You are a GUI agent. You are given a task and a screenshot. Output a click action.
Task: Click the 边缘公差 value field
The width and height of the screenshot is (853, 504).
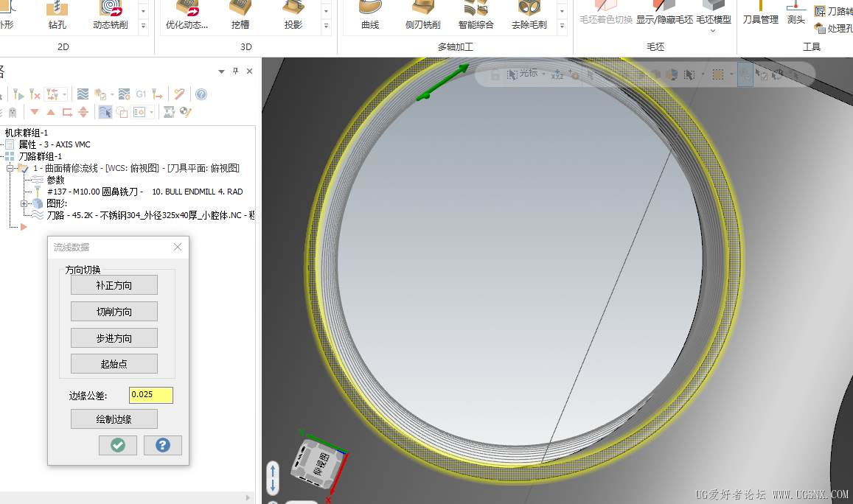151,395
